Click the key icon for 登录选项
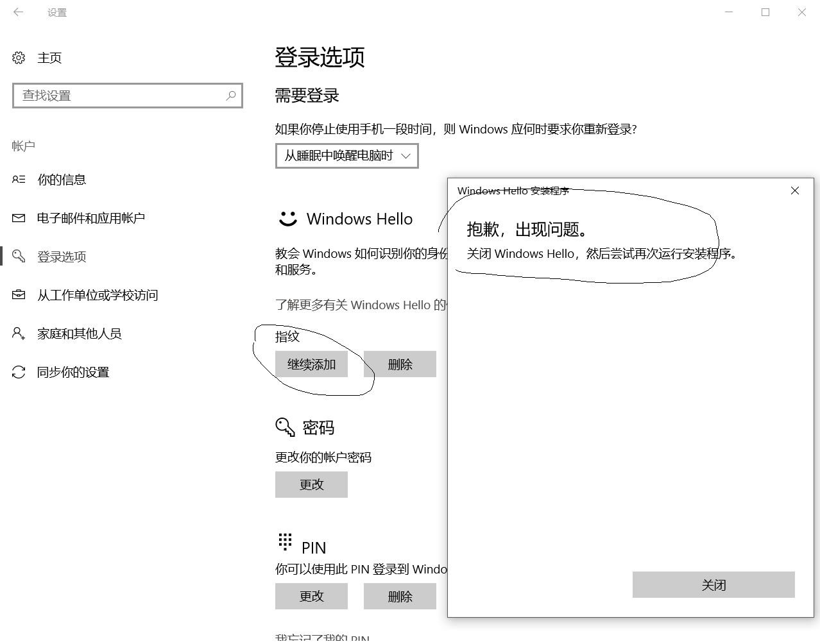Viewport: 820px width, 644px height. coord(19,257)
